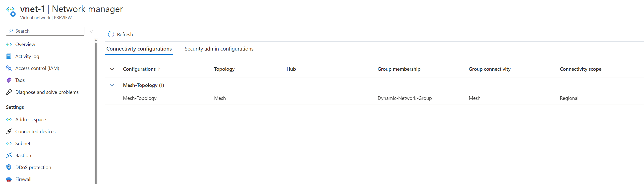
Task: Click the Virtual network PREVIEW subtitle
Action: pos(46,18)
